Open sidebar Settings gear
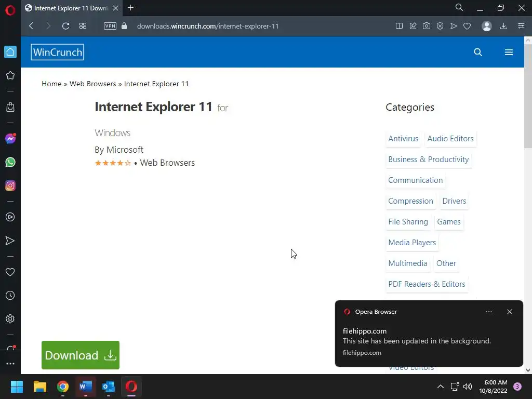Screen dimensions: 532x399 pos(10,319)
